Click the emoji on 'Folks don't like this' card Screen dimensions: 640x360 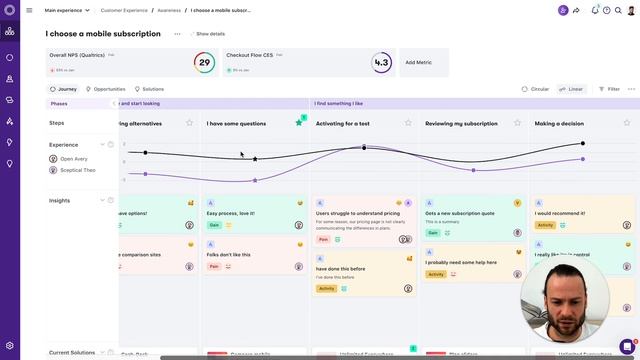[x=300, y=244]
